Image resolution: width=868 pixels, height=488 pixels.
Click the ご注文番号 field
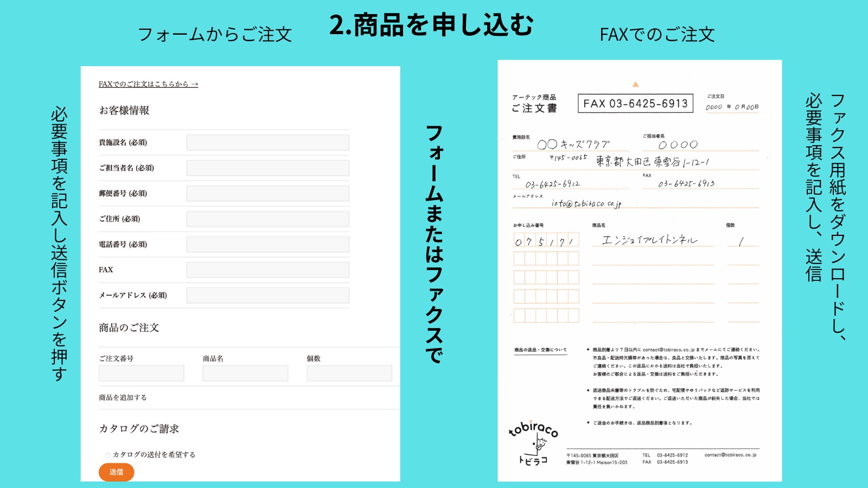click(141, 373)
